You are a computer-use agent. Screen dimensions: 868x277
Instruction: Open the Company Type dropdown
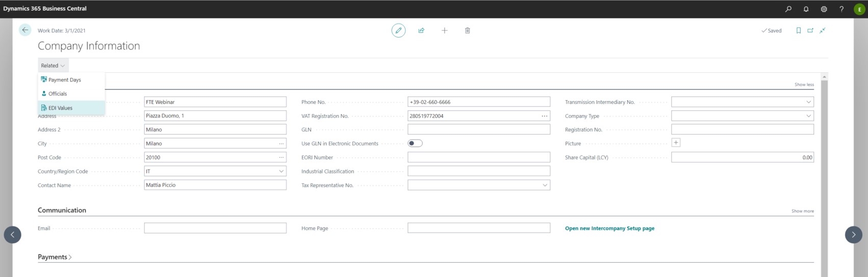click(808, 116)
